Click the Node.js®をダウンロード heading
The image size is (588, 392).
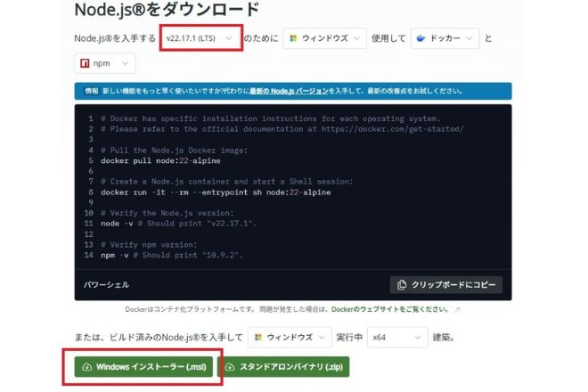pos(167,10)
